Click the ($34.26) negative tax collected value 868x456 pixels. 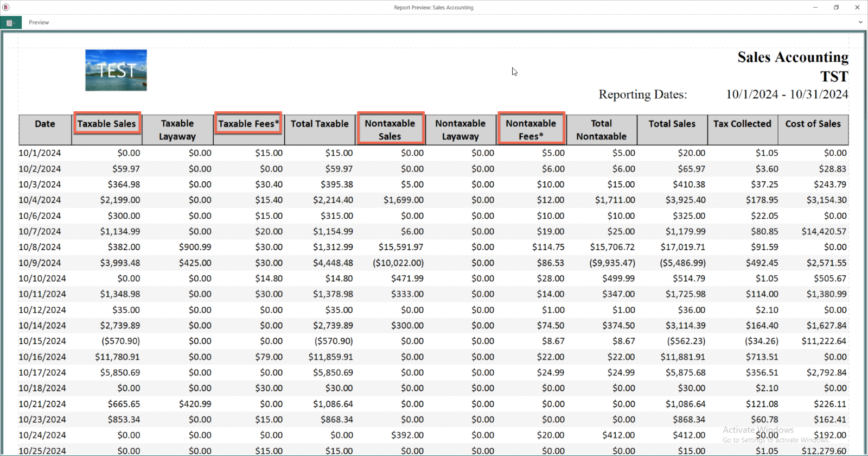coord(761,341)
